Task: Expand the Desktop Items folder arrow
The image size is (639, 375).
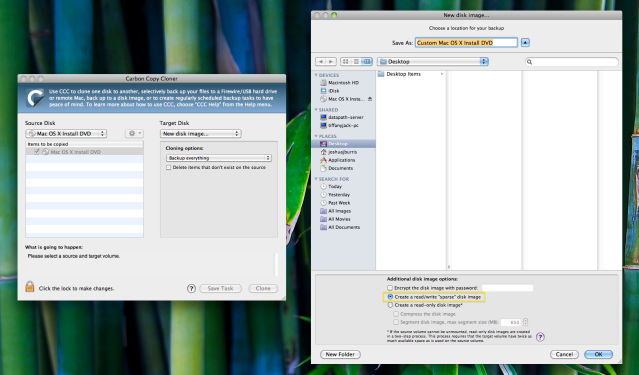Action: (x=442, y=74)
